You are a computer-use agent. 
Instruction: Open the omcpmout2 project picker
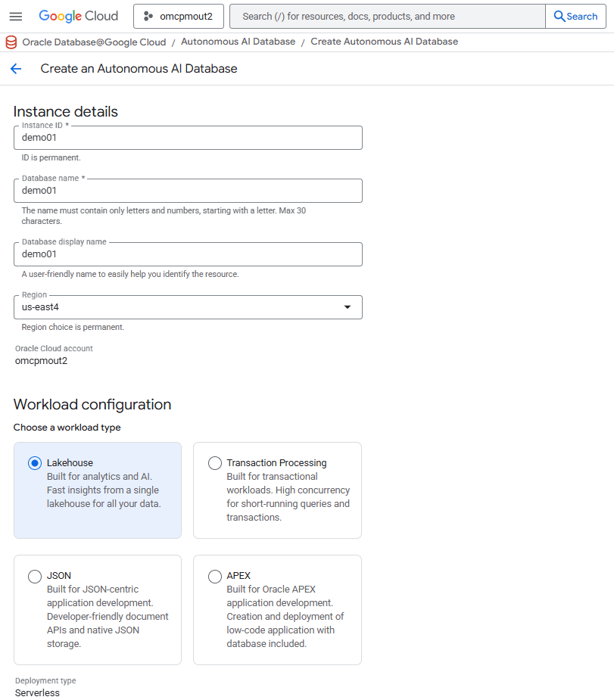click(x=179, y=17)
